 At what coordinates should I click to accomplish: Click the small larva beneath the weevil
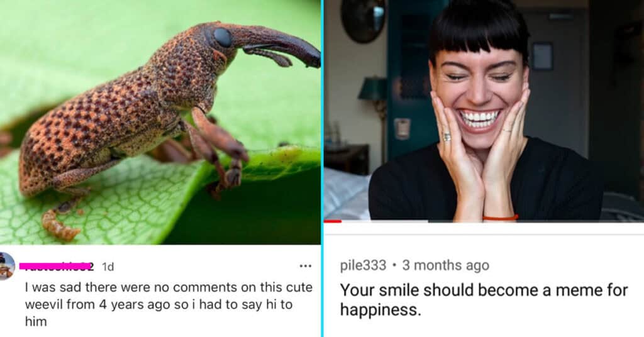tap(60, 226)
